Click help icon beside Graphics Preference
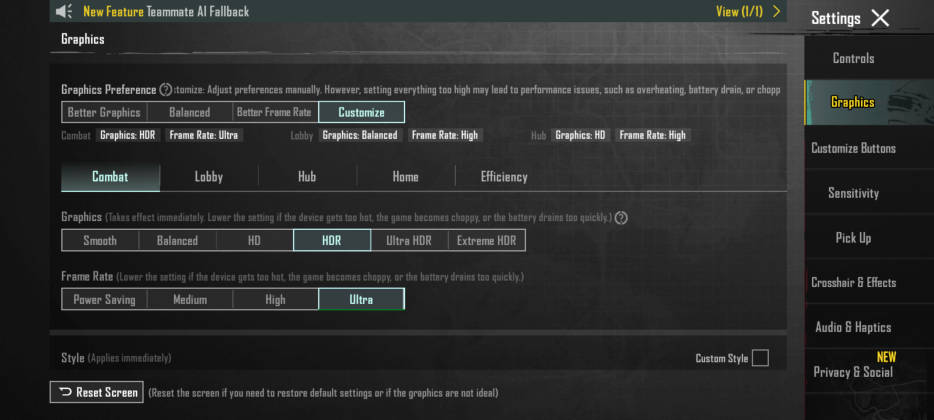This screenshot has height=420, width=934. (166, 90)
